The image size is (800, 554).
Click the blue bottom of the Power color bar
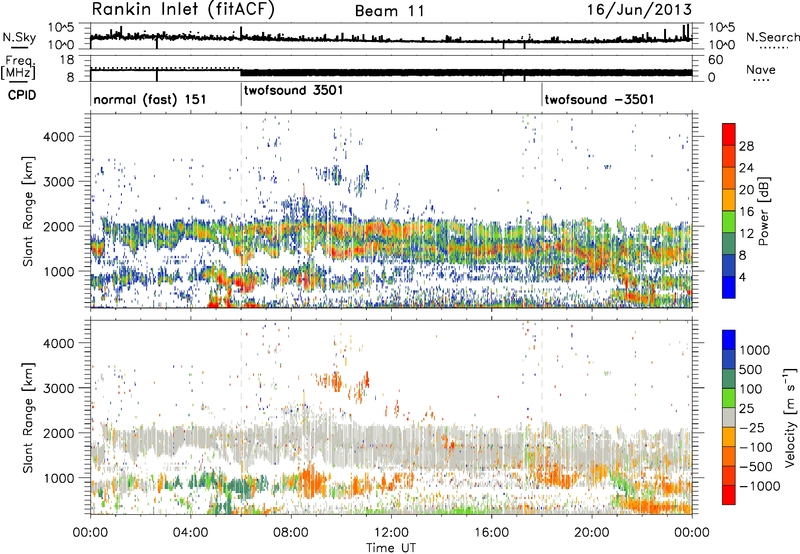point(729,287)
